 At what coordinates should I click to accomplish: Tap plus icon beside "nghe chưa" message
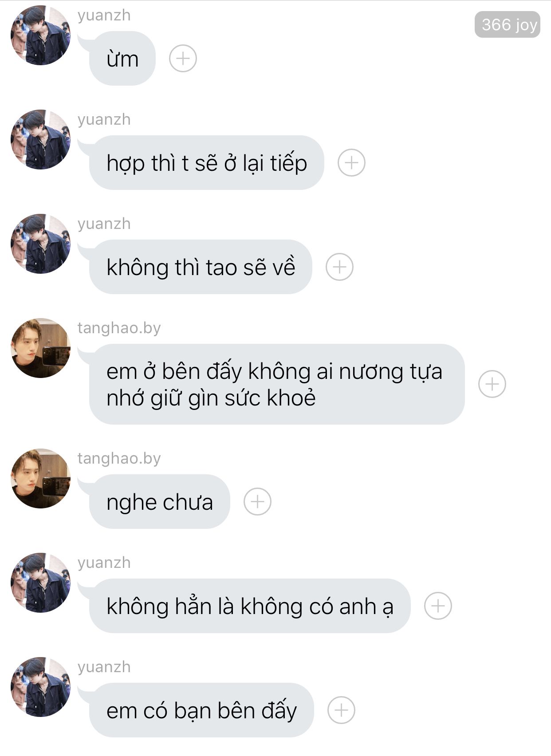pyautogui.click(x=257, y=501)
